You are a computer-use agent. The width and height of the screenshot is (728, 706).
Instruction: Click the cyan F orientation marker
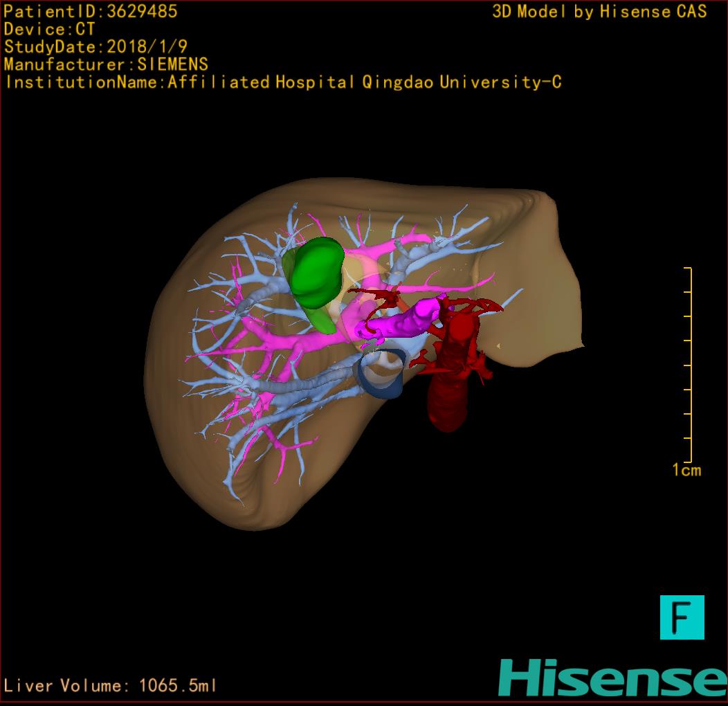coord(682,617)
